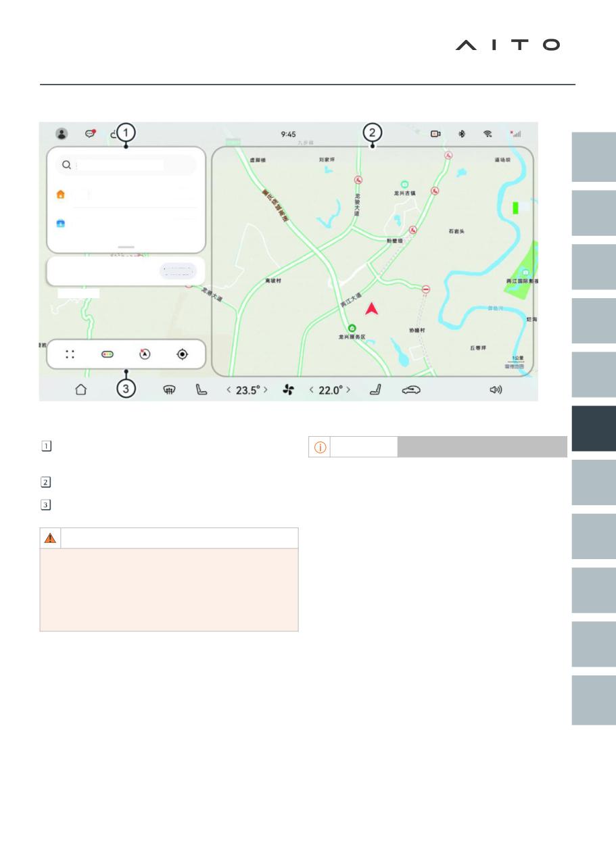Click the orange info circle icon

(x=320, y=447)
